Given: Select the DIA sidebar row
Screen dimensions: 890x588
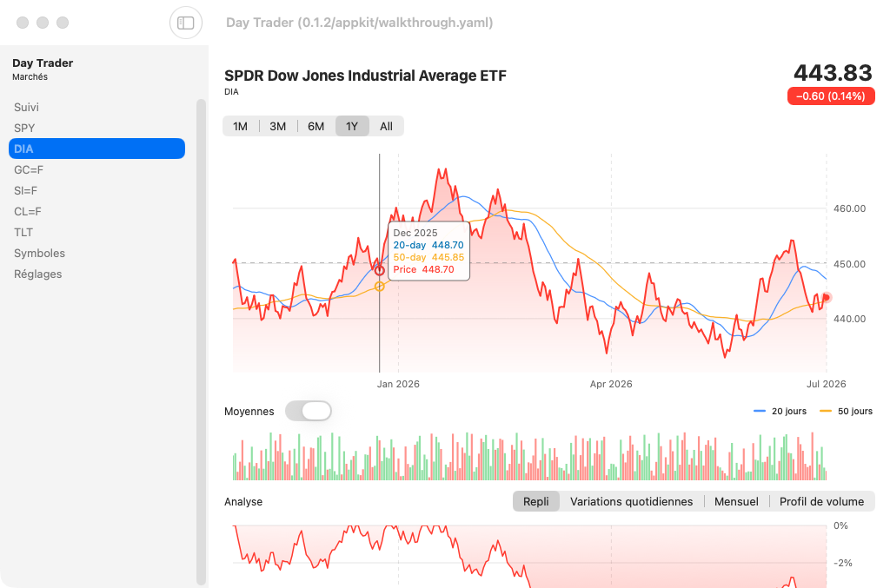Looking at the screenshot, I should [x=96, y=149].
